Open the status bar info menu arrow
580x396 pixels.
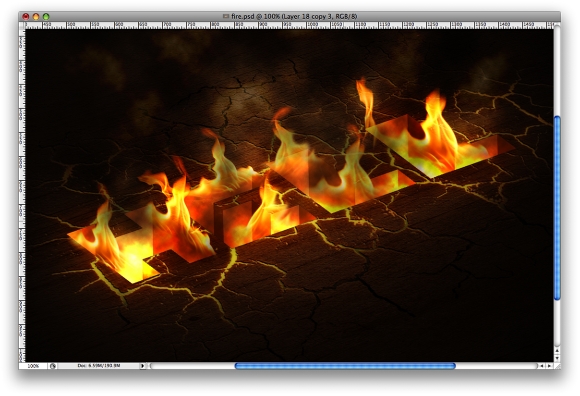click(142, 366)
